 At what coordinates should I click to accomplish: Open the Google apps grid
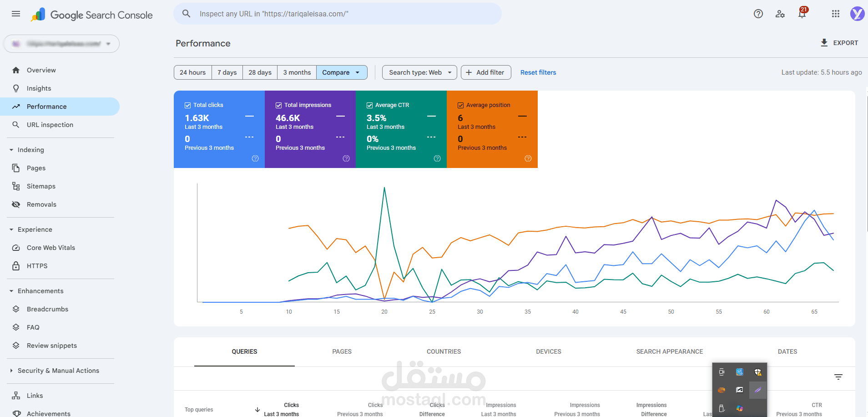tap(835, 14)
